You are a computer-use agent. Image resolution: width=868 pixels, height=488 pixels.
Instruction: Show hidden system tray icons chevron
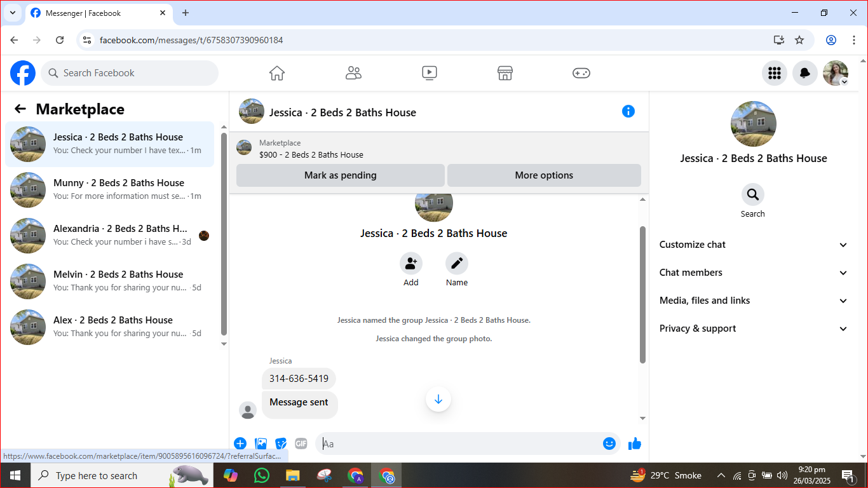point(721,475)
